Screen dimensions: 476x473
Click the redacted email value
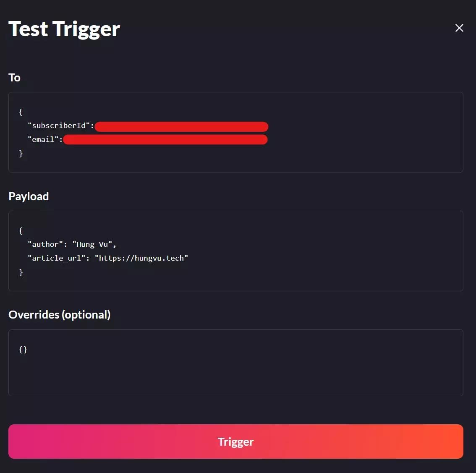pyautogui.click(x=165, y=139)
